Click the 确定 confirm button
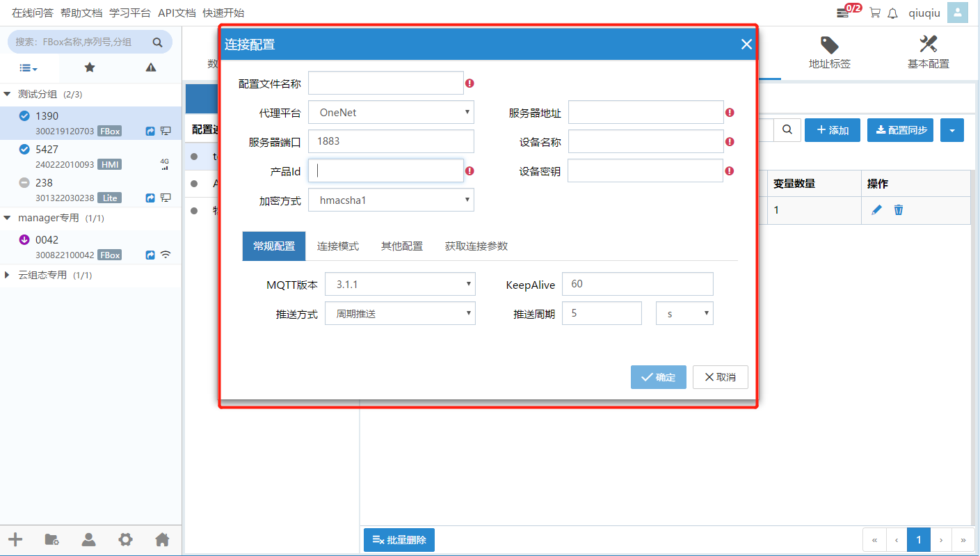 [x=658, y=377]
